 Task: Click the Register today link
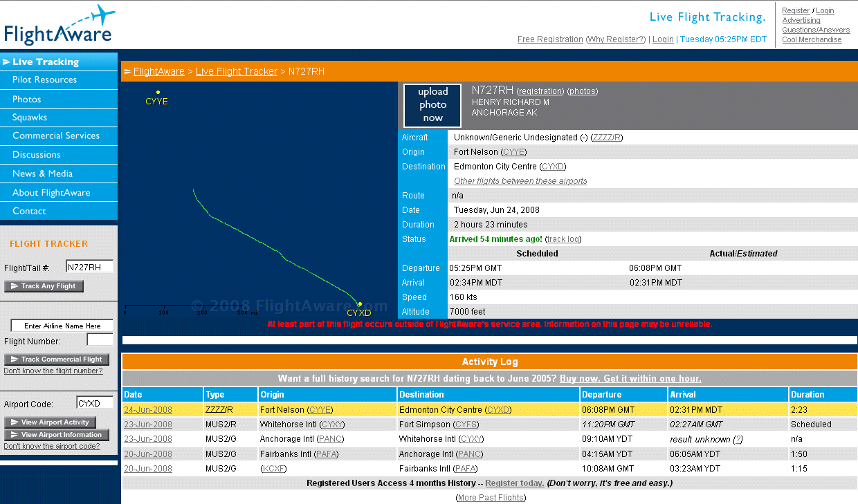[515, 483]
